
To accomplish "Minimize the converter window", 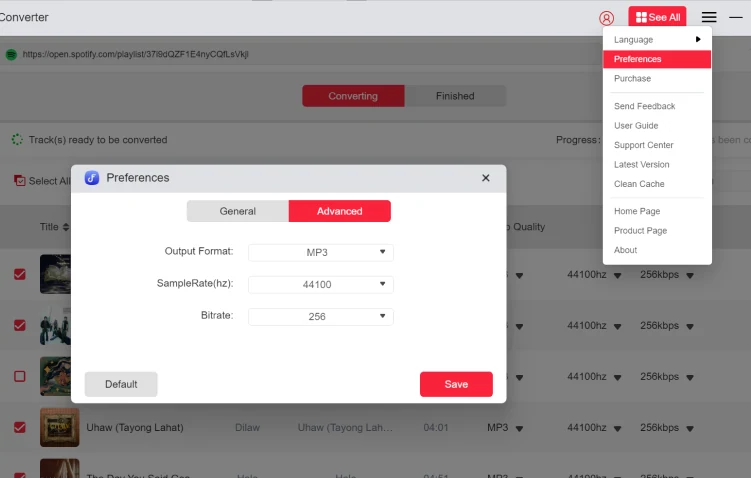I will click(736, 17).
